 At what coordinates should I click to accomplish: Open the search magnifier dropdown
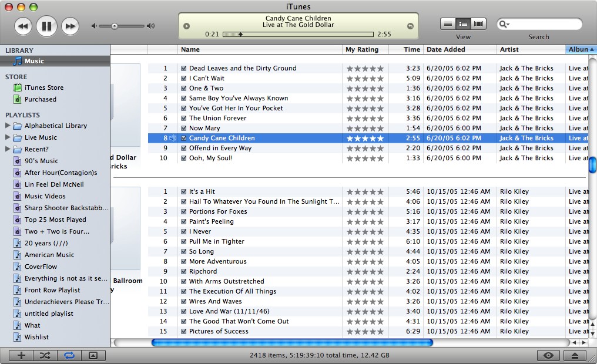click(x=504, y=24)
